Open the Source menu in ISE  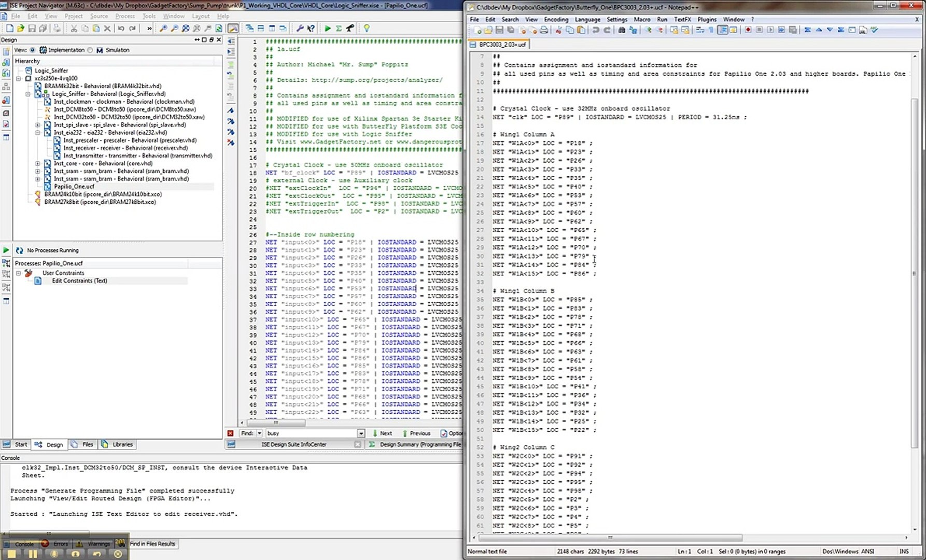point(99,16)
